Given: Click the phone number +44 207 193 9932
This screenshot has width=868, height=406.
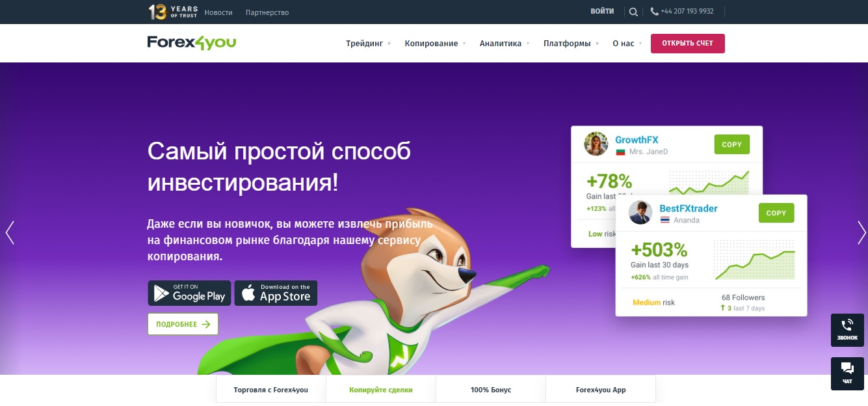Looking at the screenshot, I should (x=682, y=12).
